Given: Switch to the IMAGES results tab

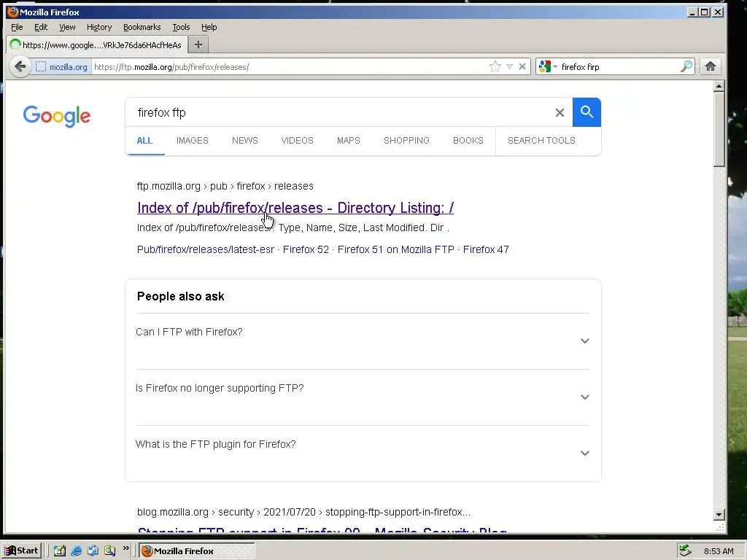Looking at the screenshot, I should click(193, 141).
